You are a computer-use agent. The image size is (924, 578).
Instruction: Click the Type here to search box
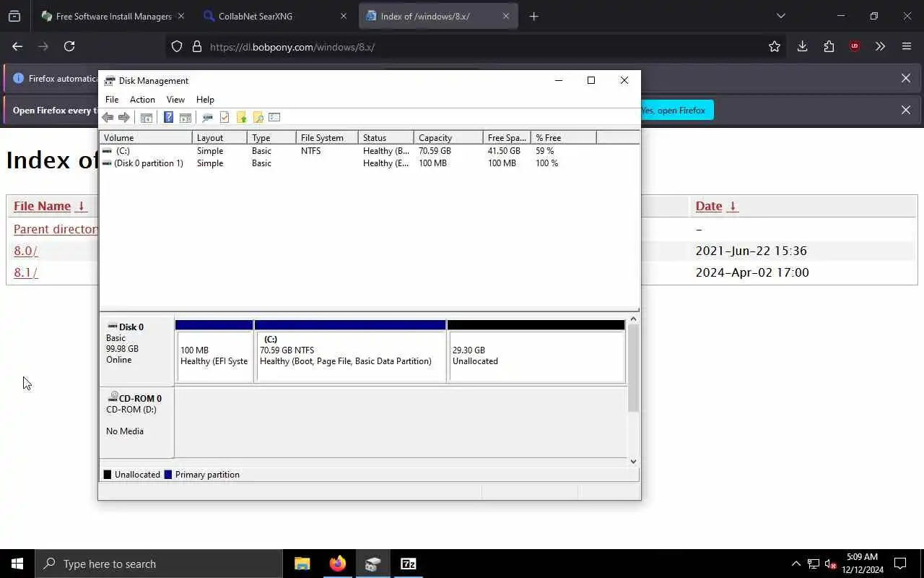click(x=159, y=564)
